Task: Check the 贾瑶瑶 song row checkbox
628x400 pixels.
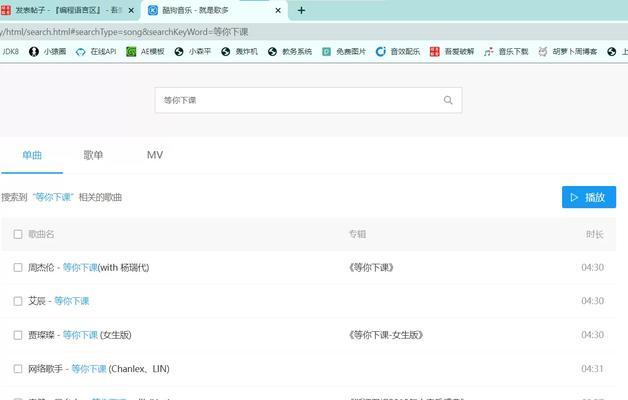Action: point(18,335)
